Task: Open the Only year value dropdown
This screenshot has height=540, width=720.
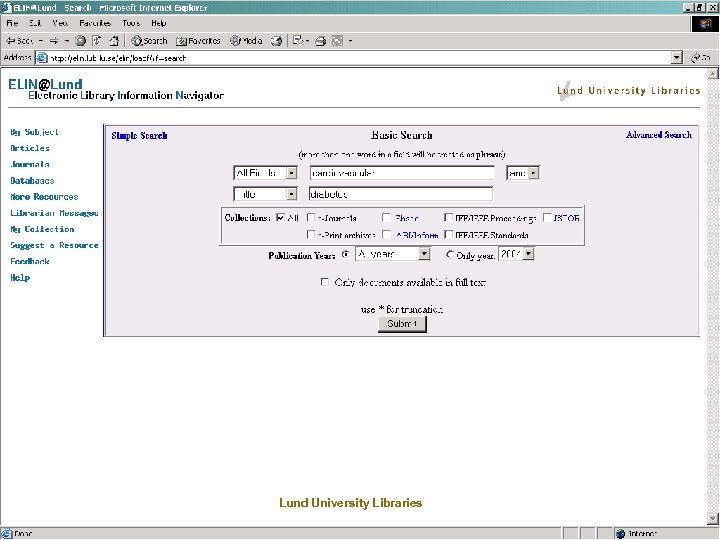Action: (x=517, y=254)
